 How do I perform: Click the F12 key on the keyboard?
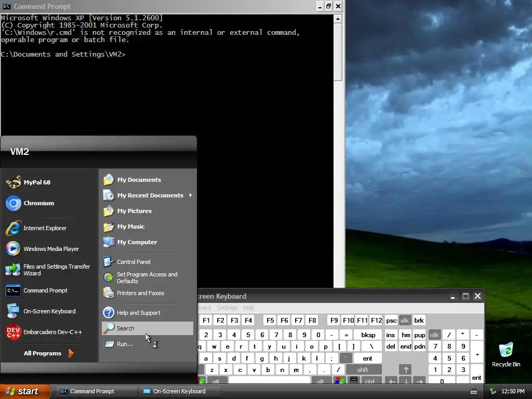[x=376, y=321]
